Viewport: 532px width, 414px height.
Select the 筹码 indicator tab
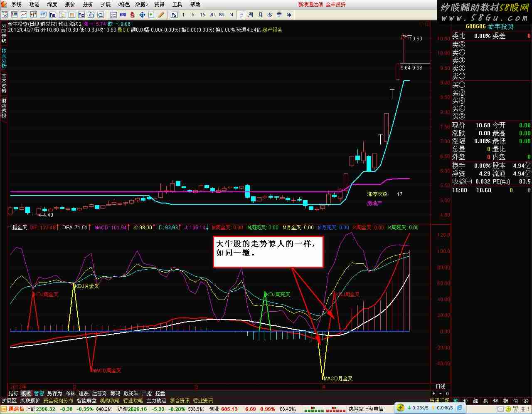(115, 393)
